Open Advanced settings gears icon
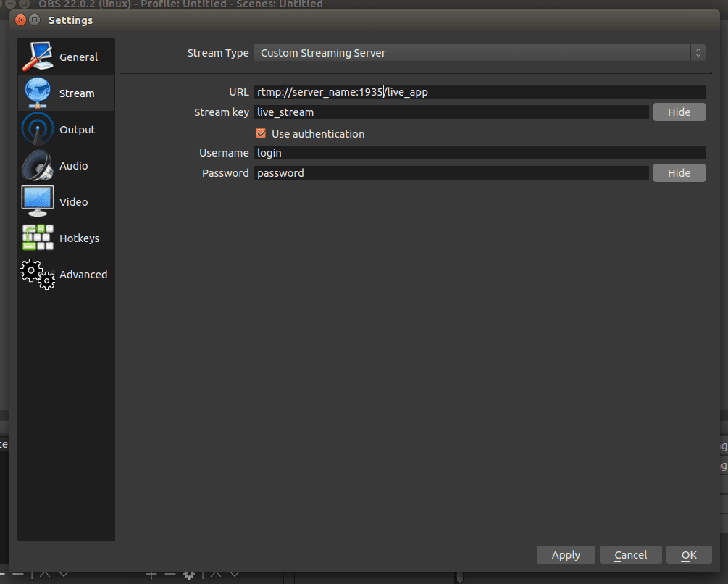728x584 pixels. [x=38, y=274]
